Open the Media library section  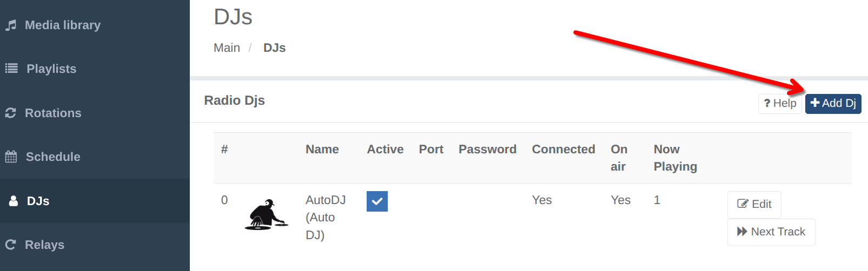pos(63,25)
